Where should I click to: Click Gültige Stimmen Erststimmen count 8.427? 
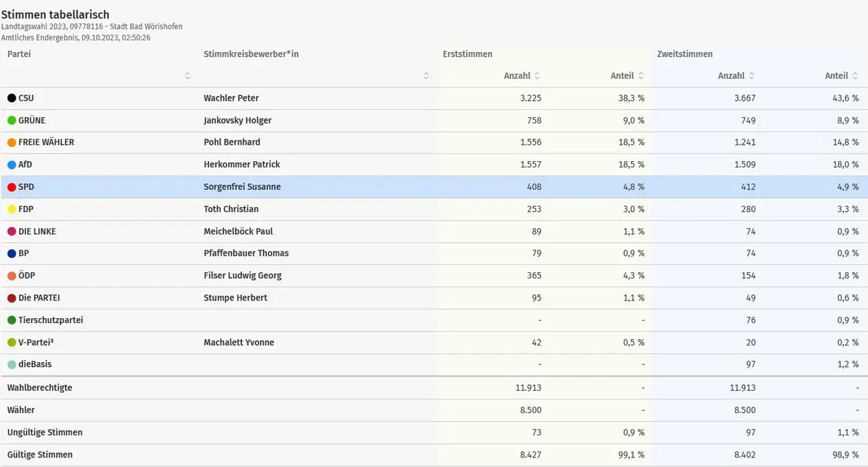click(530, 455)
